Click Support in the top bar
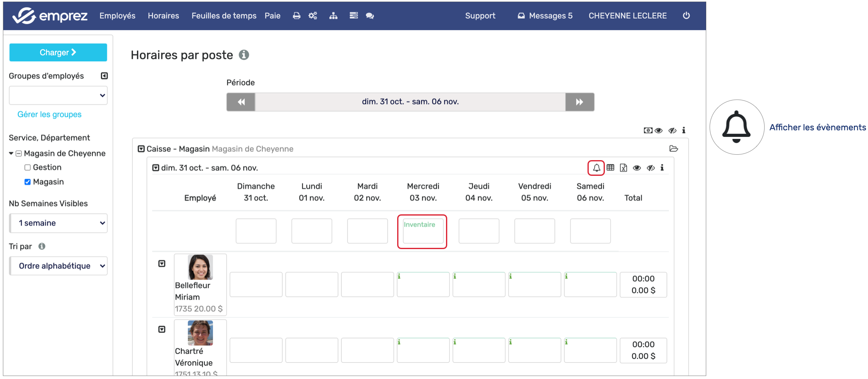The image size is (868, 379). pos(480,16)
